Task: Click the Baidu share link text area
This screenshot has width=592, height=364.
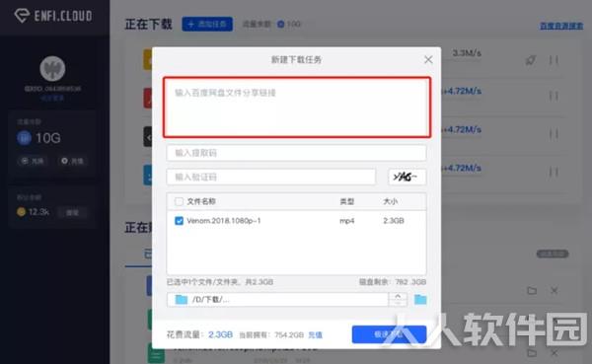Action: [x=297, y=108]
